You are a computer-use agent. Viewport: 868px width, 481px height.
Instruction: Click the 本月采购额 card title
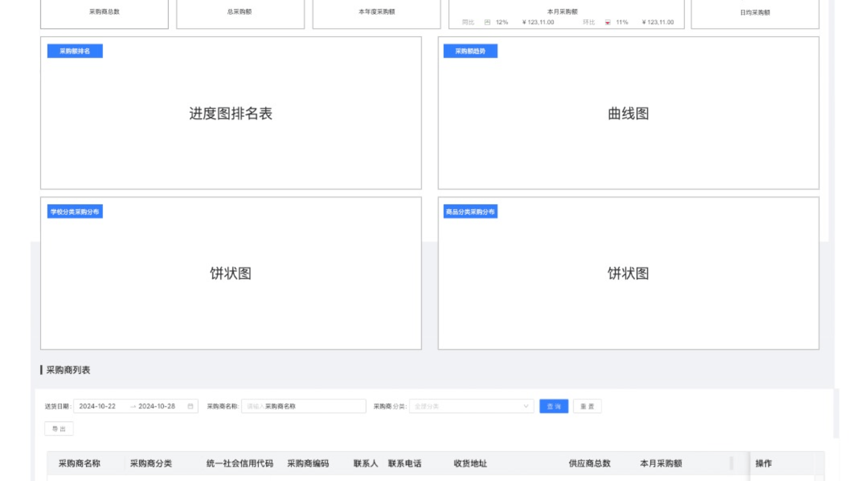click(562, 11)
